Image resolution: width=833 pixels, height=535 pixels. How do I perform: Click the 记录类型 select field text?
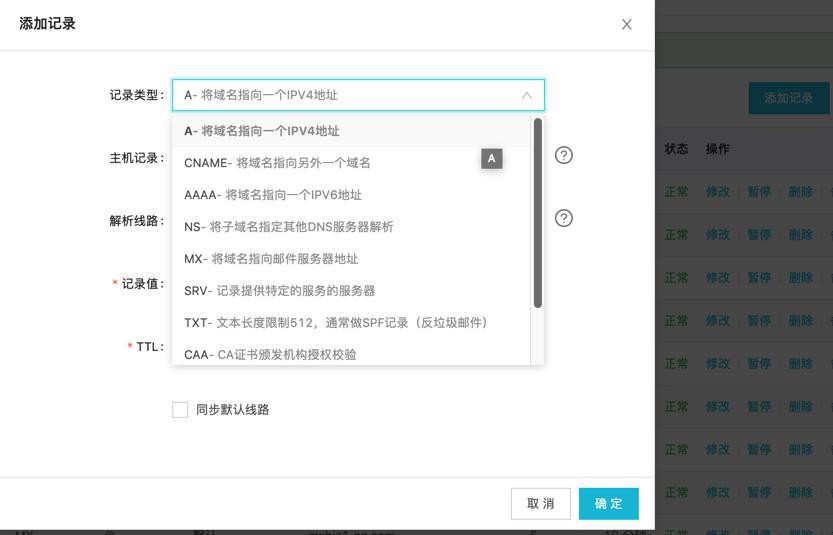click(x=261, y=95)
